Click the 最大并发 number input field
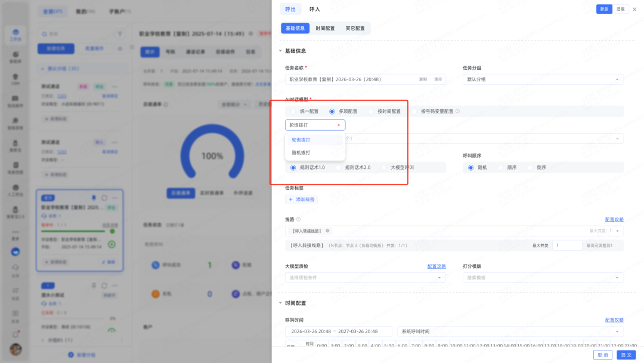Image resolution: width=644 pixels, height=363 pixels. pyautogui.click(x=566, y=245)
